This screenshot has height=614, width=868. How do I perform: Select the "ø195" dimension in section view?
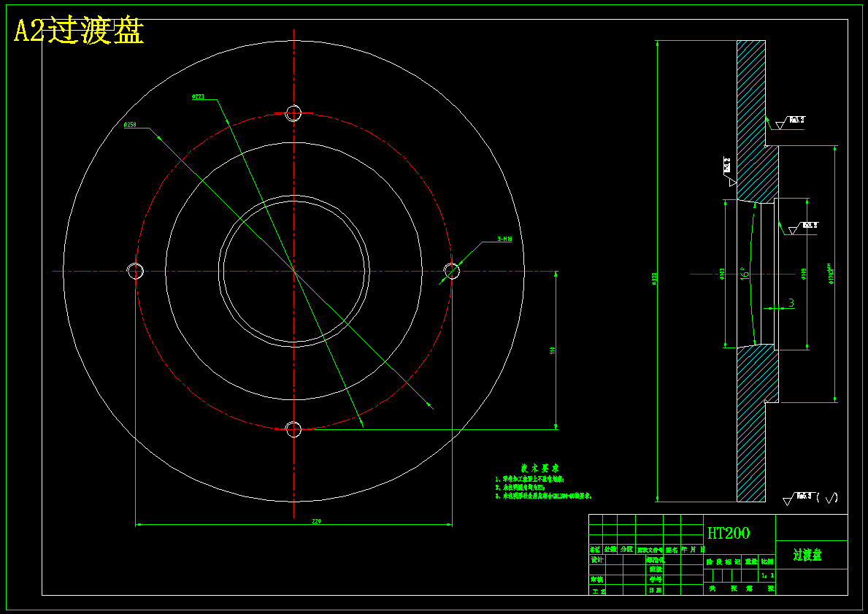pos(804,274)
